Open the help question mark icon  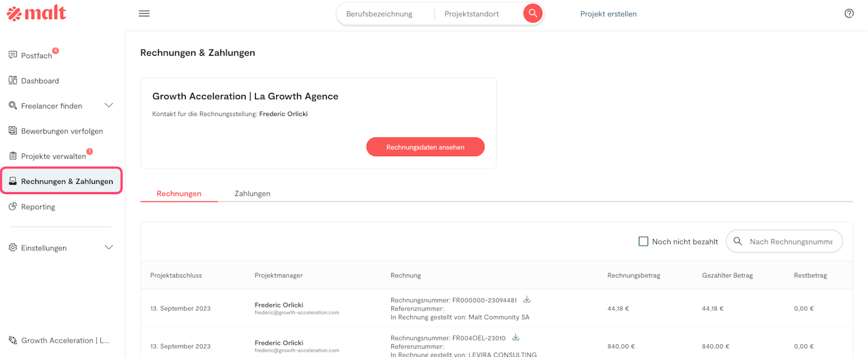pos(849,14)
